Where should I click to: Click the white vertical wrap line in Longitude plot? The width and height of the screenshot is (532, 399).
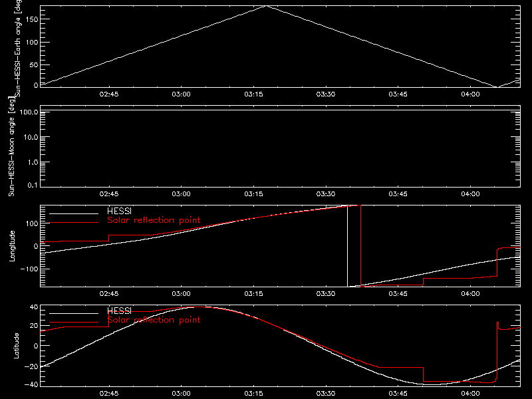347,246
